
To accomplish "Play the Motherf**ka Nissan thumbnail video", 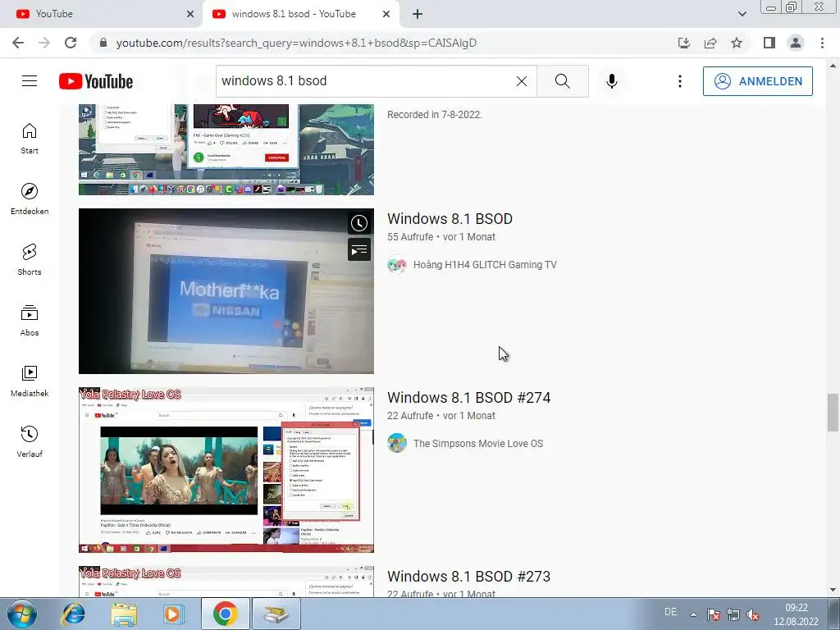I will (226, 291).
